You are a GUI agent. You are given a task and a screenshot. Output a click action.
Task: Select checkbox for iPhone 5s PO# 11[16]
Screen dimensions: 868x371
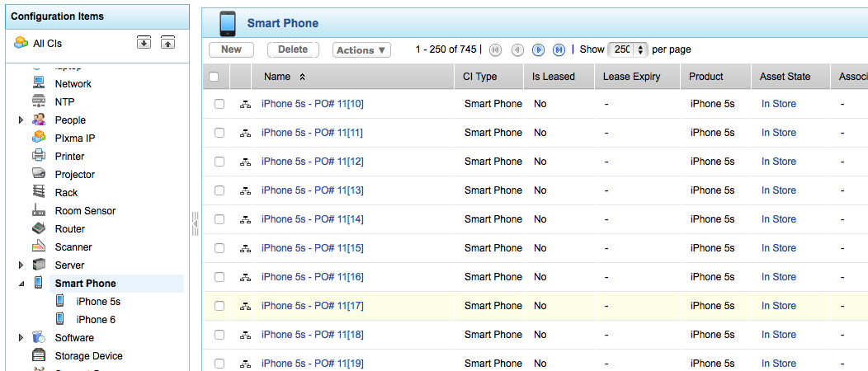click(x=219, y=277)
